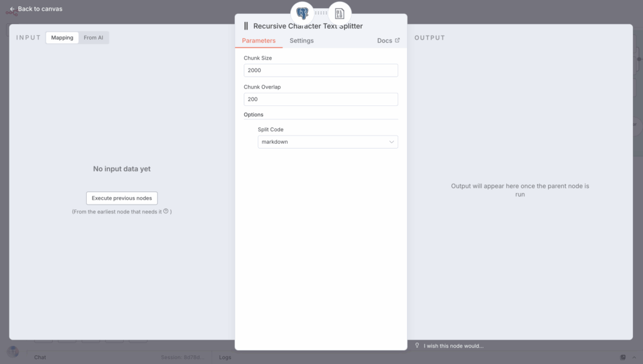Switch to the Settings tab
The image size is (643, 364).
(x=301, y=41)
